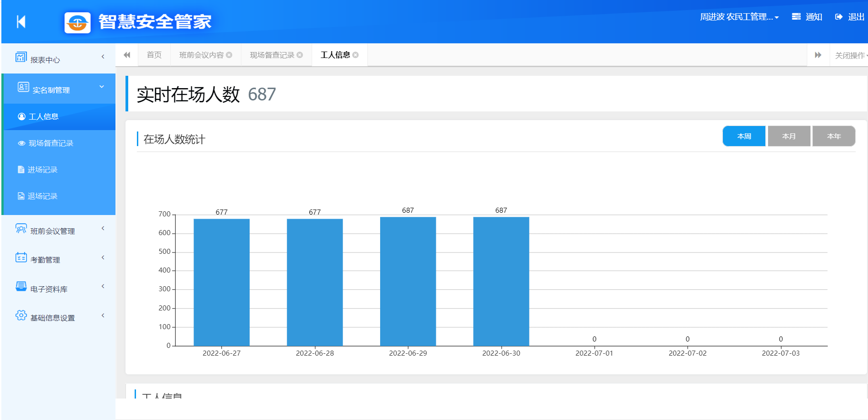Image resolution: width=868 pixels, height=420 pixels.
Task: Open the 周进波 user dropdown
Action: coord(739,17)
